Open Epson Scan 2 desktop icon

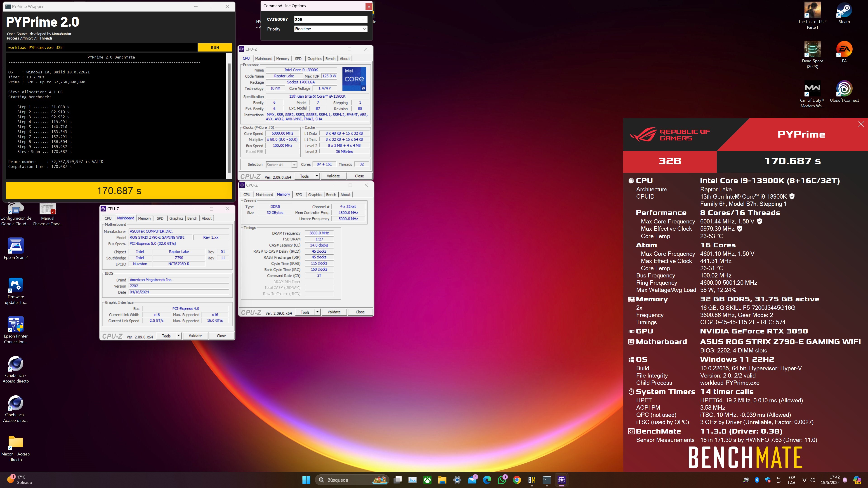[16, 249]
